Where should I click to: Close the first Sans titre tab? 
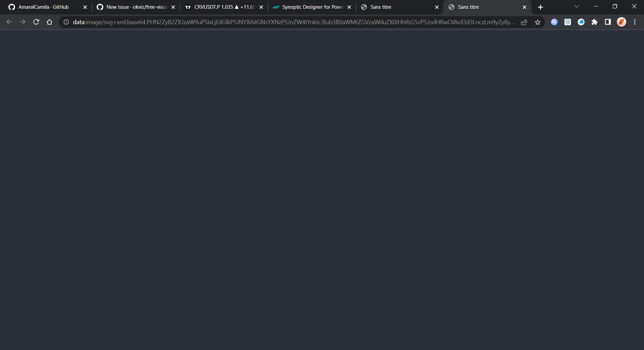(437, 7)
